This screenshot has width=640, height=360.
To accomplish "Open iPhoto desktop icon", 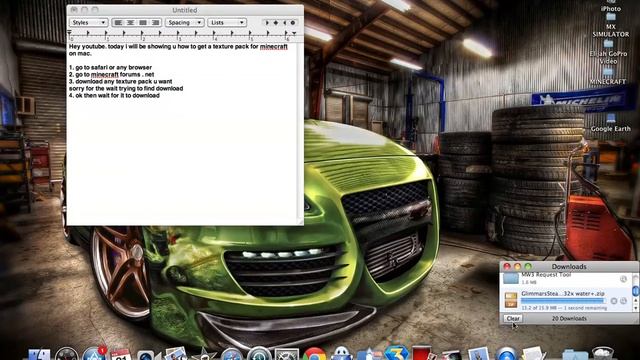I will (611, 6).
